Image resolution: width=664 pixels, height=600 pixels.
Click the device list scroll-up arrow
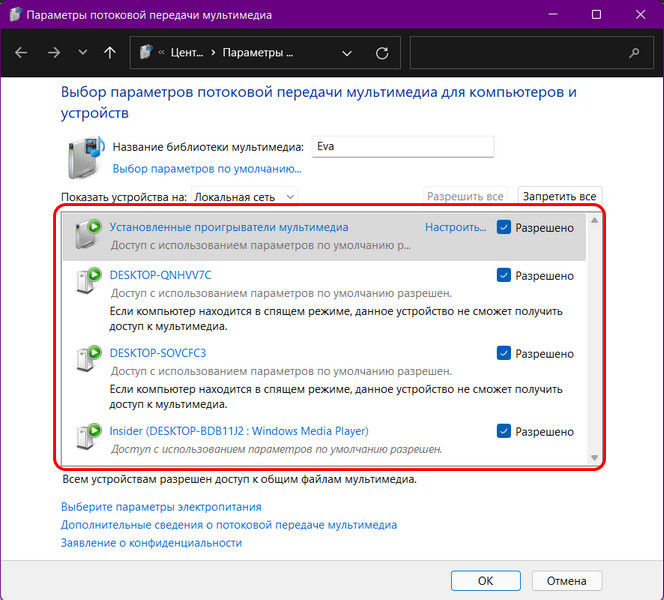point(595,220)
